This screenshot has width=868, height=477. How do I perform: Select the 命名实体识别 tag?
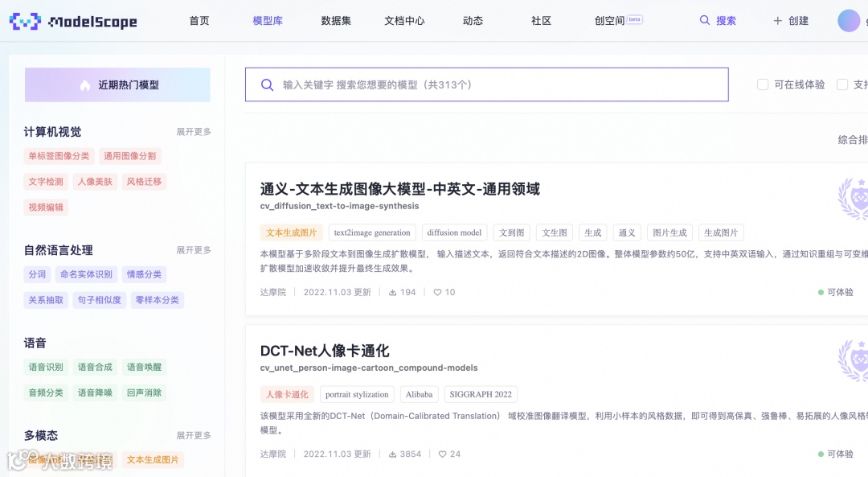point(86,274)
